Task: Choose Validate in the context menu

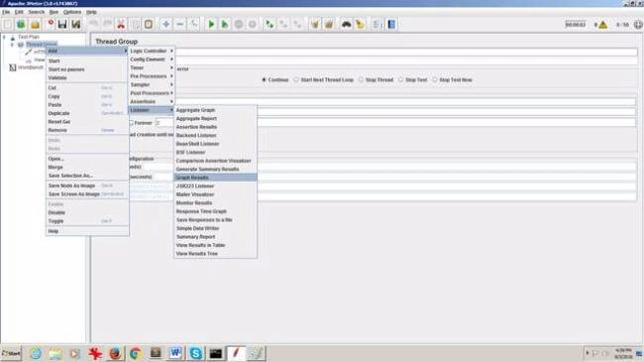Action: click(x=87, y=77)
